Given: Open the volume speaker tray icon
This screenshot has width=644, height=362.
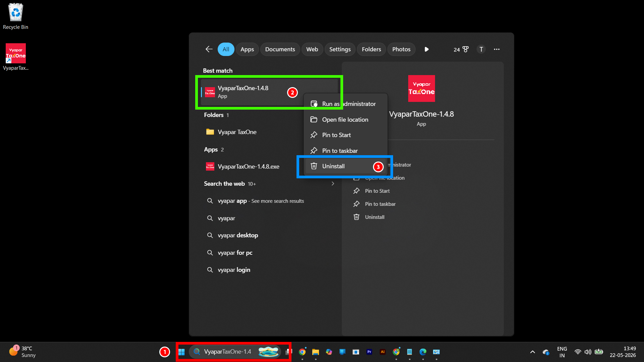Looking at the screenshot, I should click(x=588, y=352).
